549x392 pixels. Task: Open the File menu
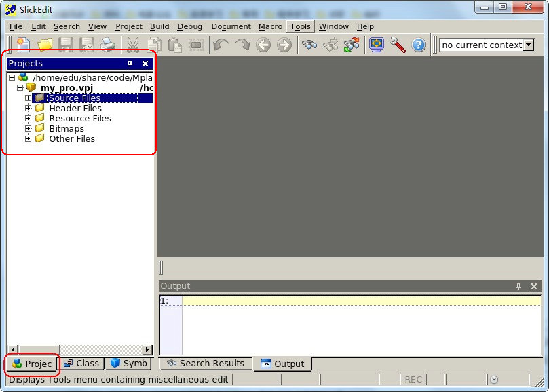(x=16, y=26)
